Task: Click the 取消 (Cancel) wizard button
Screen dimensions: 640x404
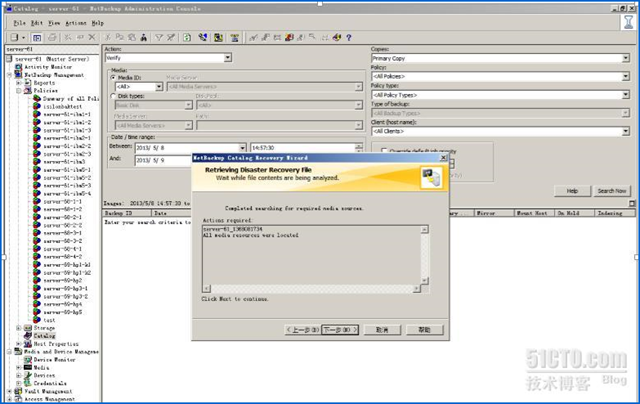Action: point(382,330)
